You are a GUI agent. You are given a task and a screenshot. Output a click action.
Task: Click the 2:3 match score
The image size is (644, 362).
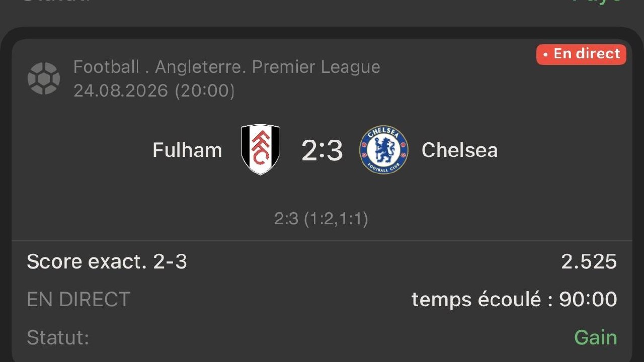pos(322,150)
